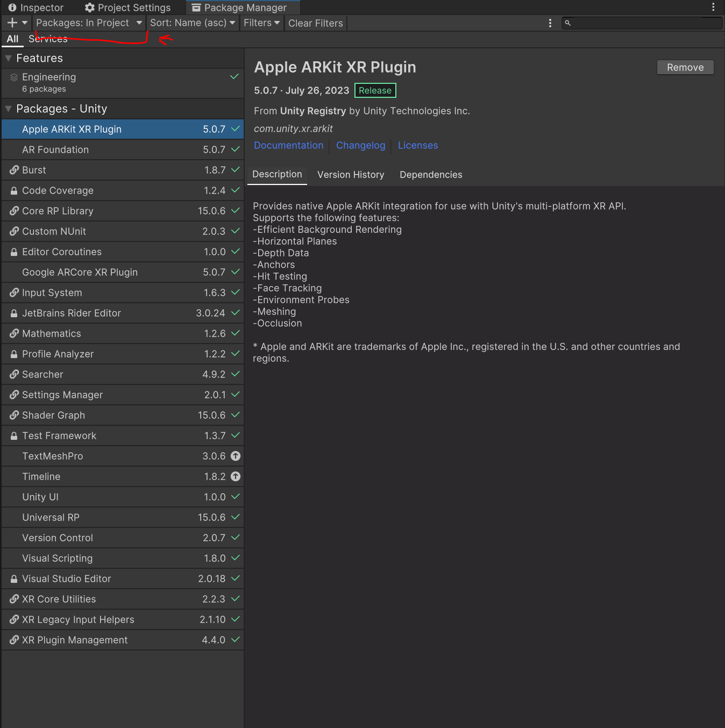This screenshot has width=725, height=728.
Task: Click the Remove button
Action: 685,67
